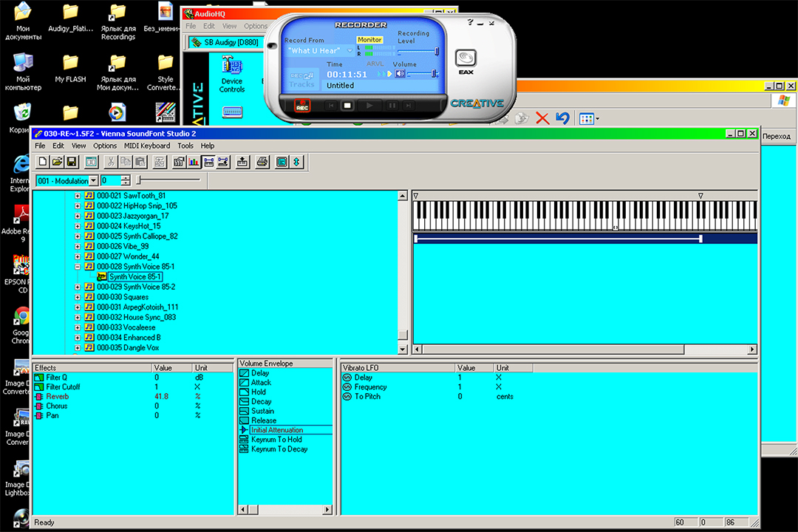Select Keynum To Decay envelope parameter
This screenshot has width=798, height=532.
279,449
